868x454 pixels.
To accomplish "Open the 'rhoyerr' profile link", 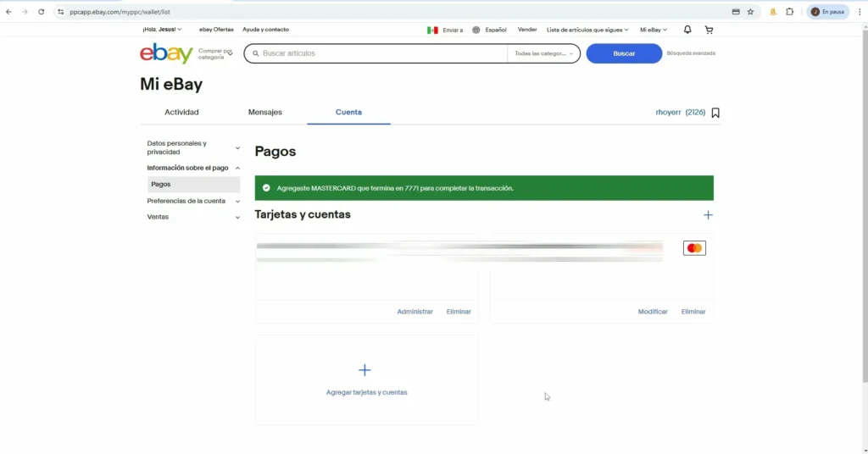I will [x=668, y=113].
